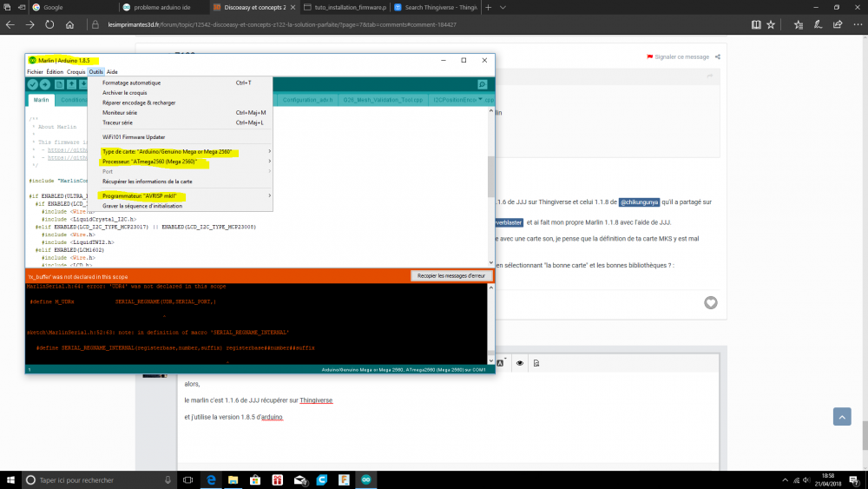Open the Fichier menu in Arduino

pos(35,71)
